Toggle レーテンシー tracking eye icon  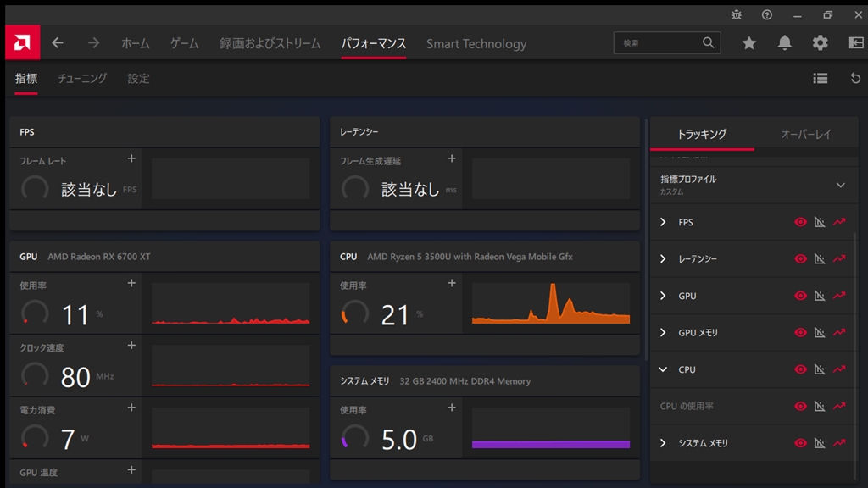point(800,258)
